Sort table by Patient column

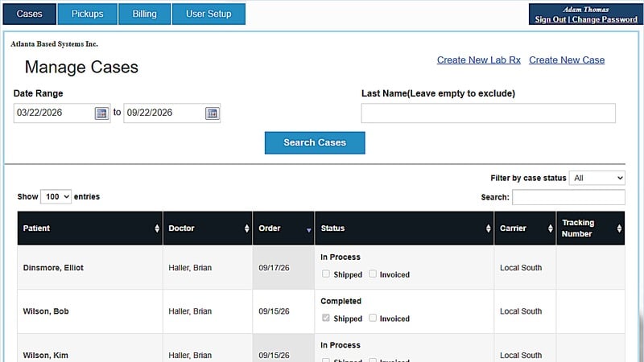[x=90, y=228]
